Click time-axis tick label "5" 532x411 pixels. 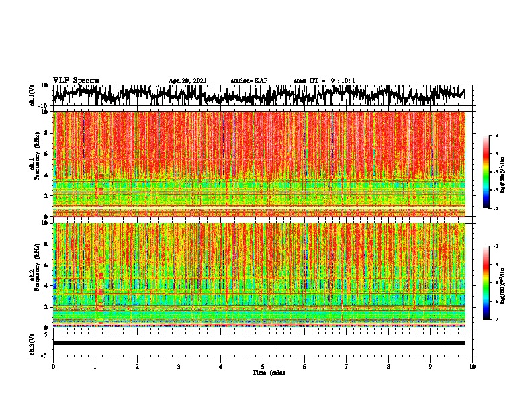click(x=263, y=367)
